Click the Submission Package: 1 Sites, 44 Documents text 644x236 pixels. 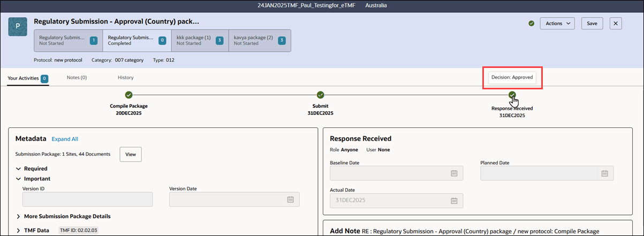(x=63, y=154)
